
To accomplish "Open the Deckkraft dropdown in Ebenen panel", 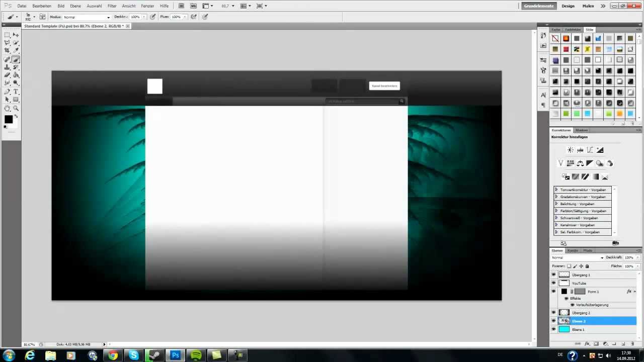I will tap(637, 258).
